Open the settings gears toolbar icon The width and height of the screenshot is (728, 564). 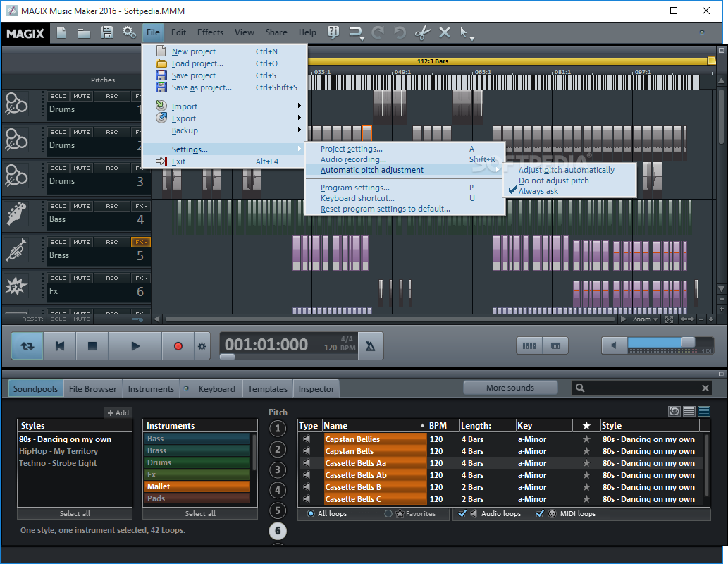pos(129,32)
